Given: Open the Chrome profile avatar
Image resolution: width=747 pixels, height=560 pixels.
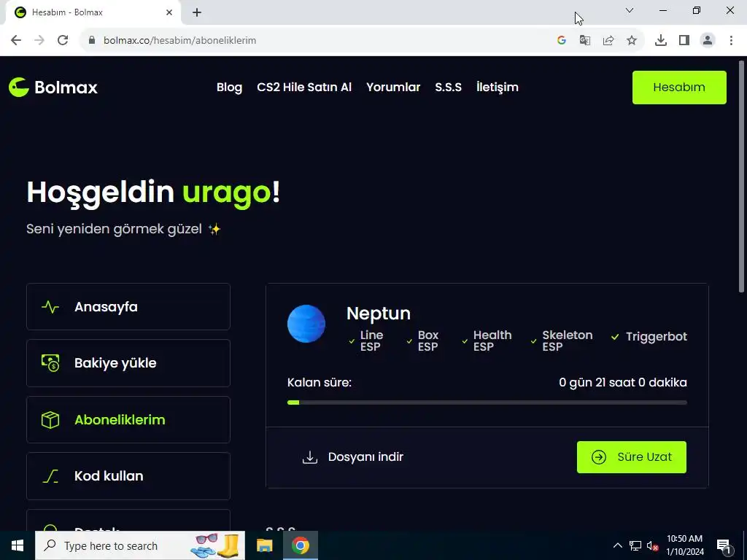Looking at the screenshot, I should pos(708,40).
